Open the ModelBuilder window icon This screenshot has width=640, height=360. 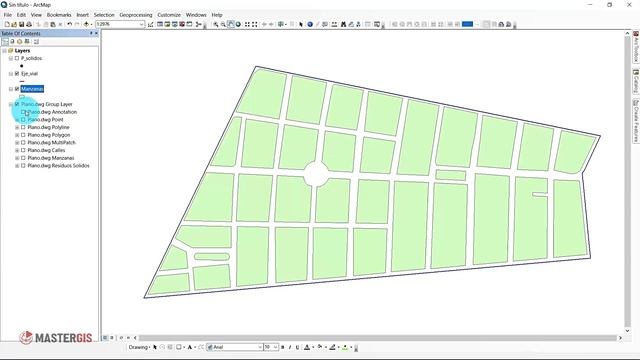click(198, 24)
